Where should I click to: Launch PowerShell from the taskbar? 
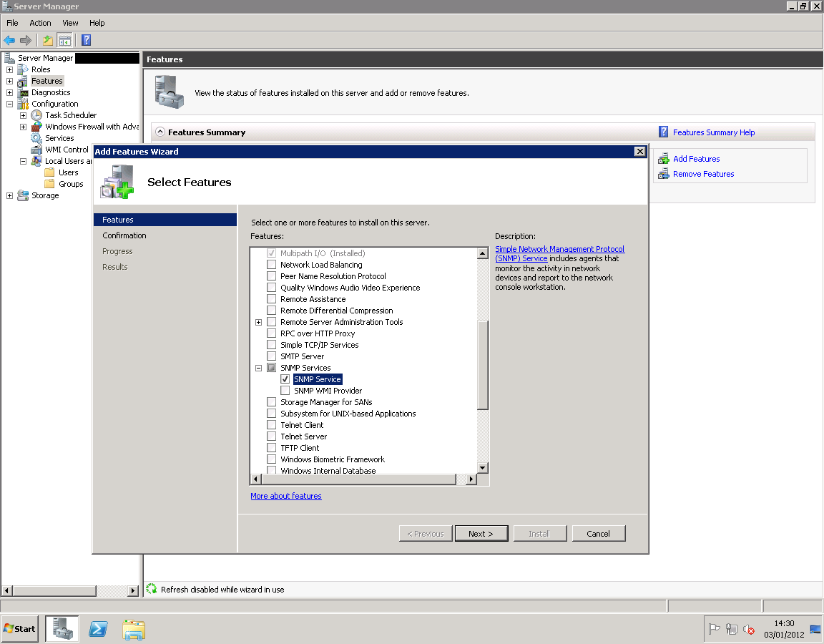point(98,629)
